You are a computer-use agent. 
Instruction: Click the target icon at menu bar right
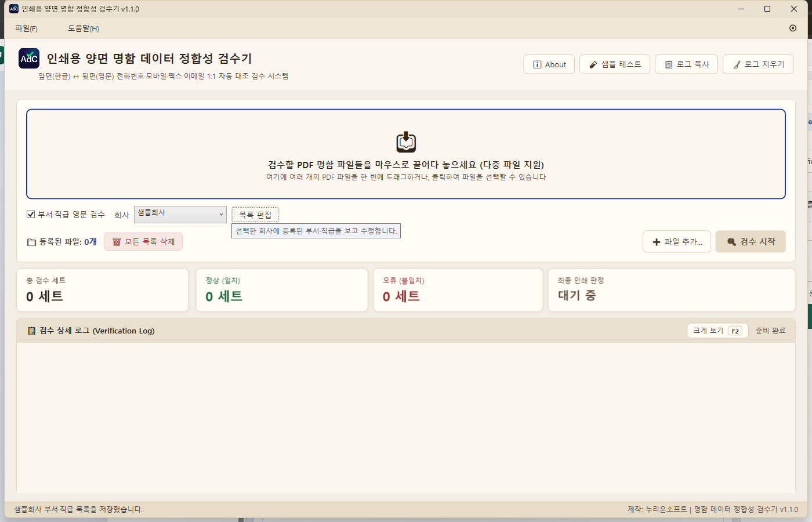(793, 28)
